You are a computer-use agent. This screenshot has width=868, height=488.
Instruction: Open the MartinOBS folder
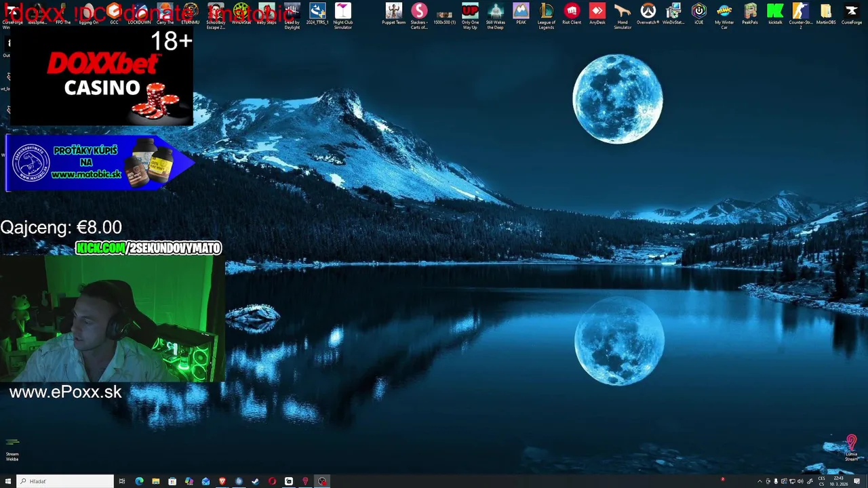tap(826, 14)
